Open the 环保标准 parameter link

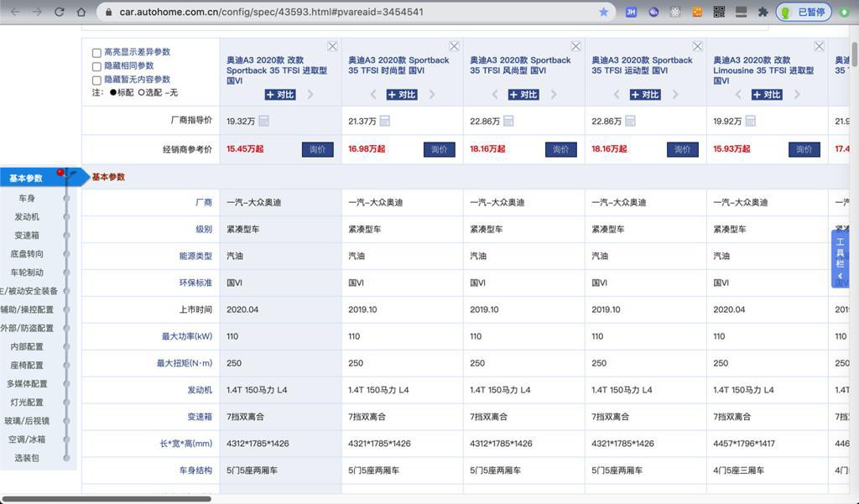coord(195,283)
